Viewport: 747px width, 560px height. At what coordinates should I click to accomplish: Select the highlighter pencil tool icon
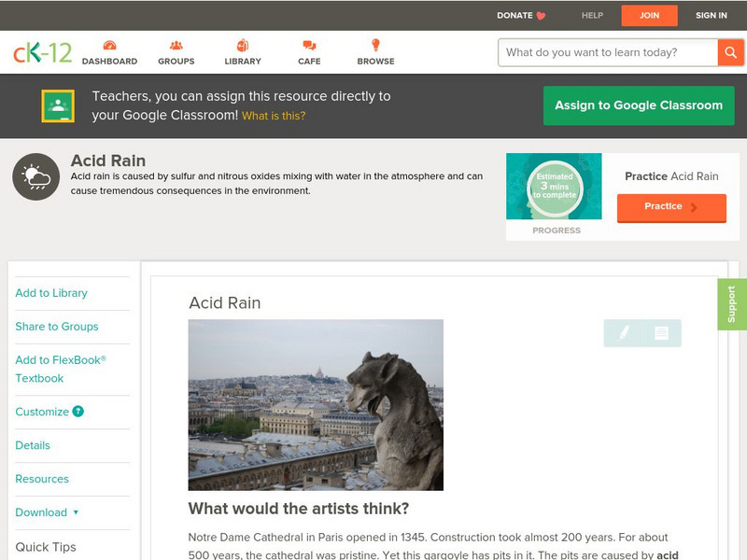624,333
